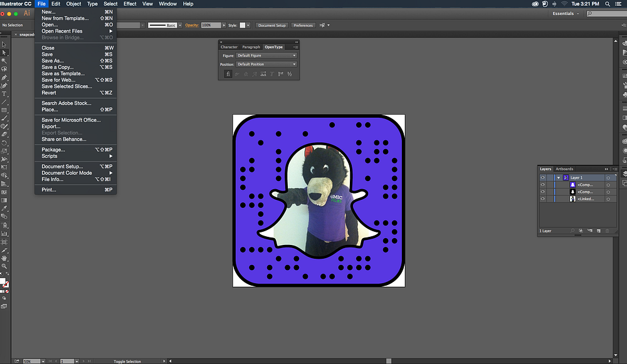The width and height of the screenshot is (627, 364).
Task: Switch to the Paragraph tab
Action: coord(251,47)
